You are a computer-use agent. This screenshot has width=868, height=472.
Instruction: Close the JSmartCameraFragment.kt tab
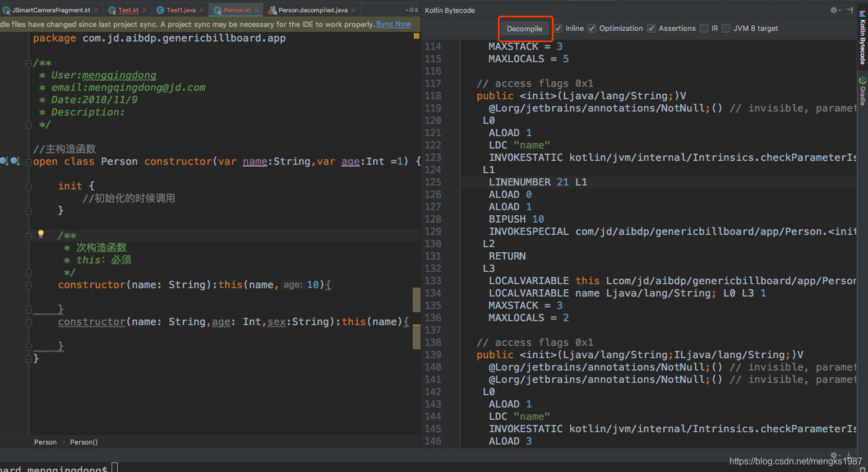coord(96,11)
